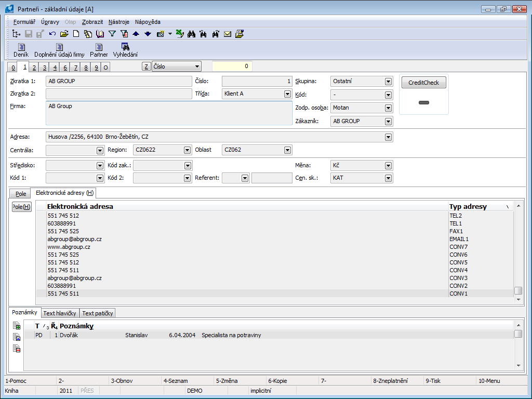Click the filter funnel icon
This screenshot has width=532, height=399.
tap(112, 34)
